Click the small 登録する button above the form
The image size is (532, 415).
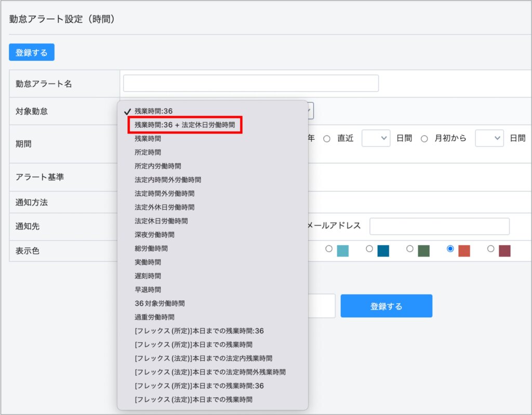click(x=32, y=52)
